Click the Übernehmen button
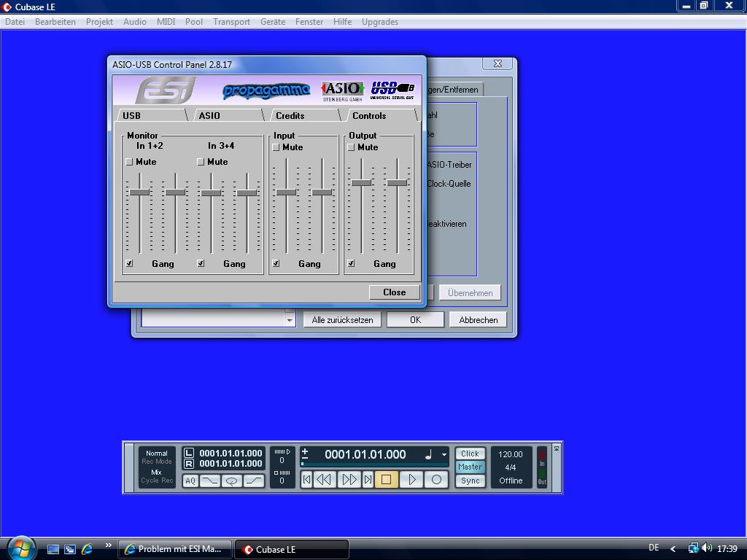The height and width of the screenshot is (560, 747). [471, 293]
